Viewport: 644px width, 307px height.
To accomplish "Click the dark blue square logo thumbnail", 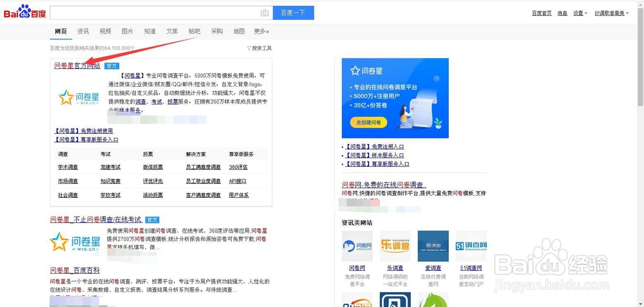I will (395, 300).
